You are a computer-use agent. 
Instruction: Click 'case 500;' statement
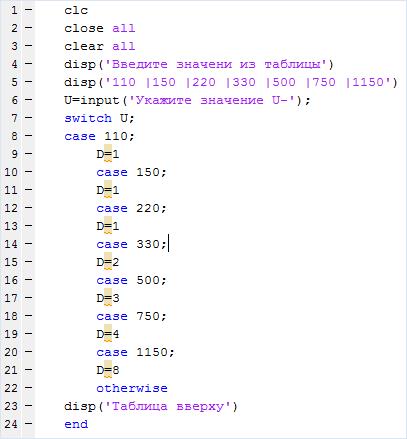pyautogui.click(x=131, y=280)
